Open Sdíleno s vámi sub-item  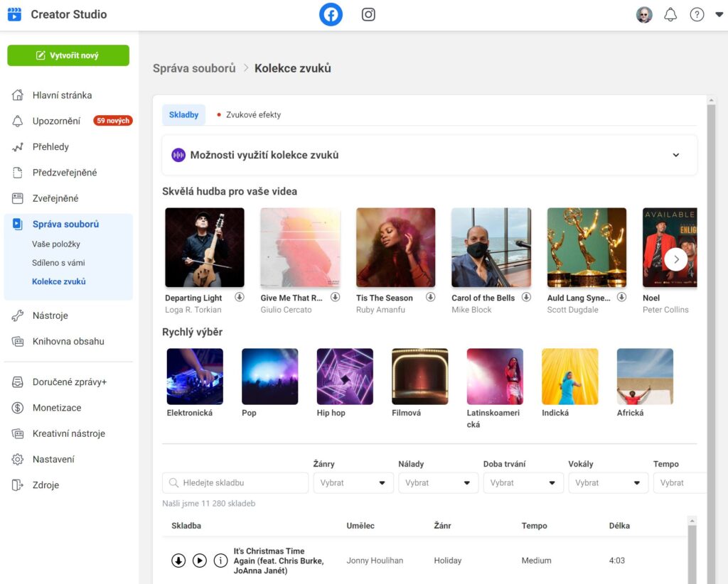click(58, 263)
